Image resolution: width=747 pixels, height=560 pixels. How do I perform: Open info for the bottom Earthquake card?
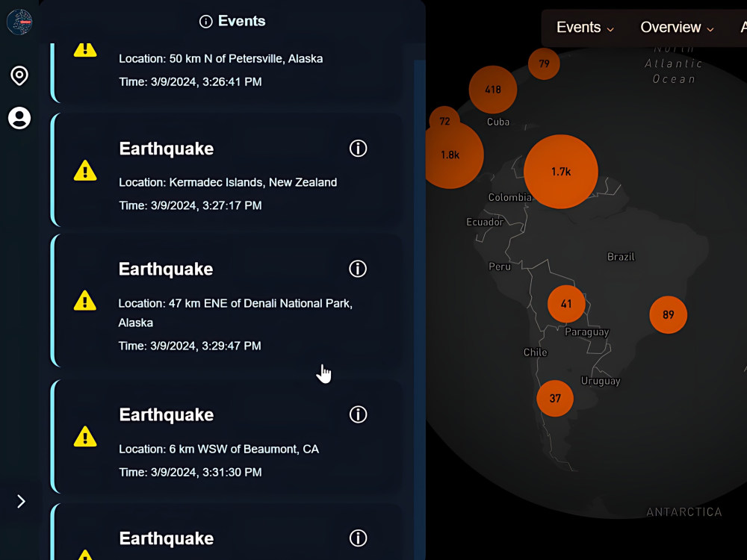click(x=359, y=538)
